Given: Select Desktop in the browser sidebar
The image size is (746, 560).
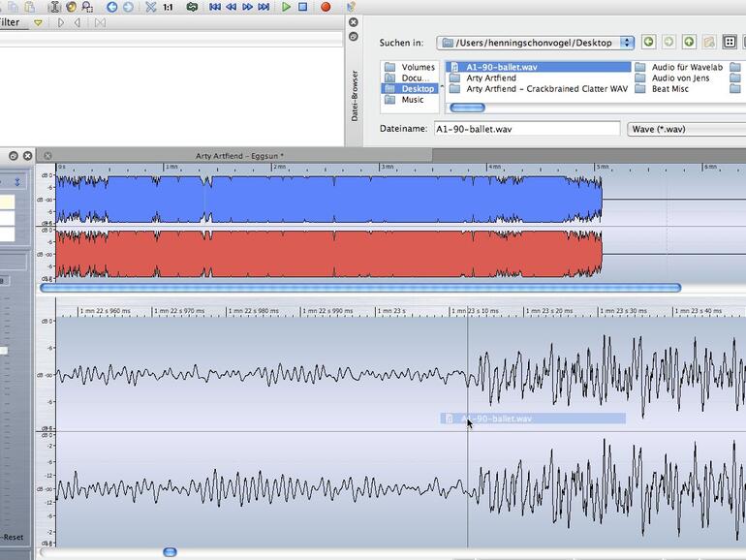Looking at the screenshot, I should tap(418, 89).
